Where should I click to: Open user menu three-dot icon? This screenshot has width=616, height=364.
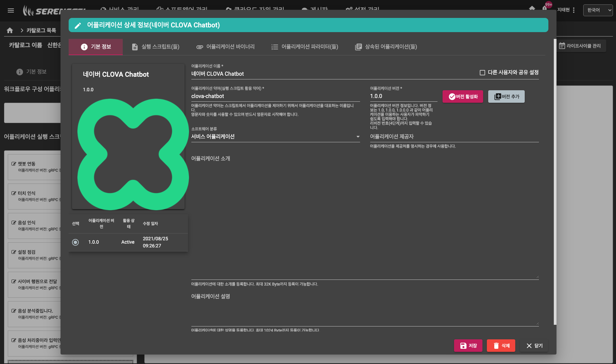click(x=574, y=10)
